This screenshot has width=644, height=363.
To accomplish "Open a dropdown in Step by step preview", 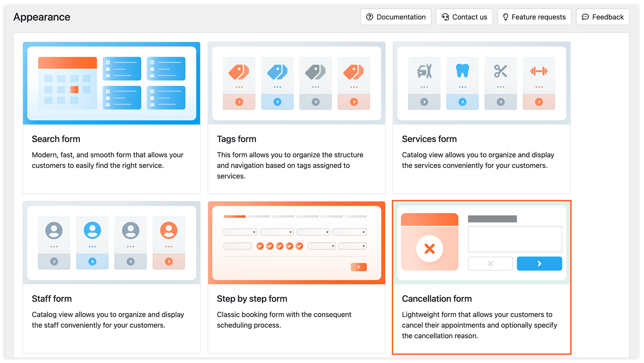I will coord(240,232).
